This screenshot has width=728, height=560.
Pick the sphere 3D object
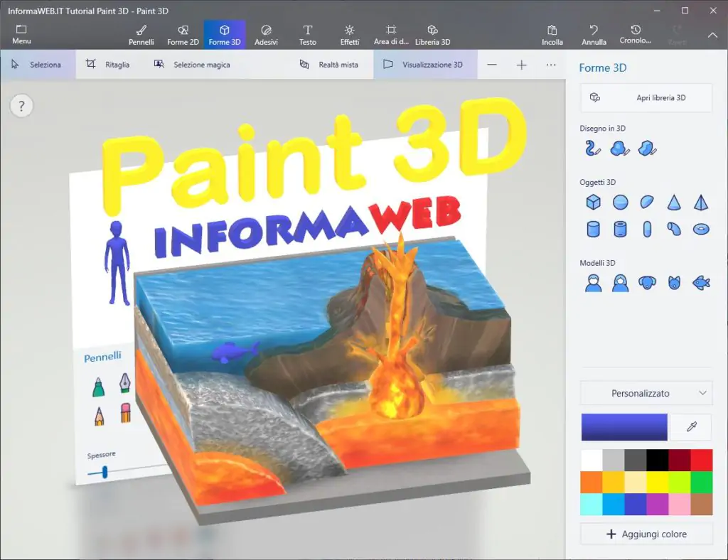[x=620, y=203]
